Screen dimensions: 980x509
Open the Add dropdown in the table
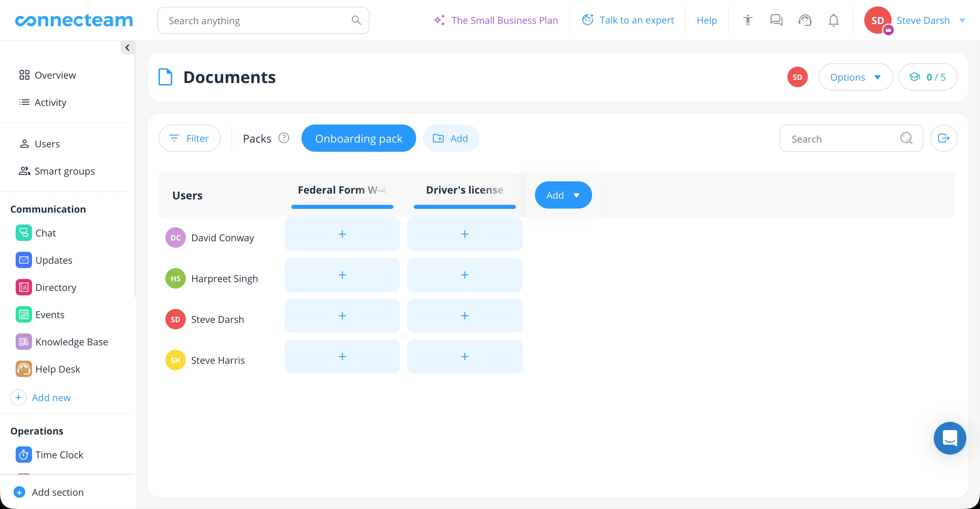click(x=563, y=195)
